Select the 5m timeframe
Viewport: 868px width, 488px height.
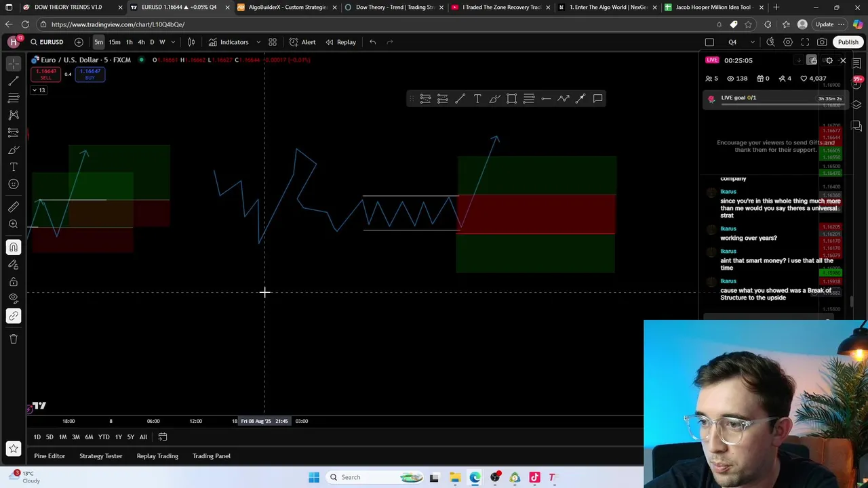click(98, 42)
